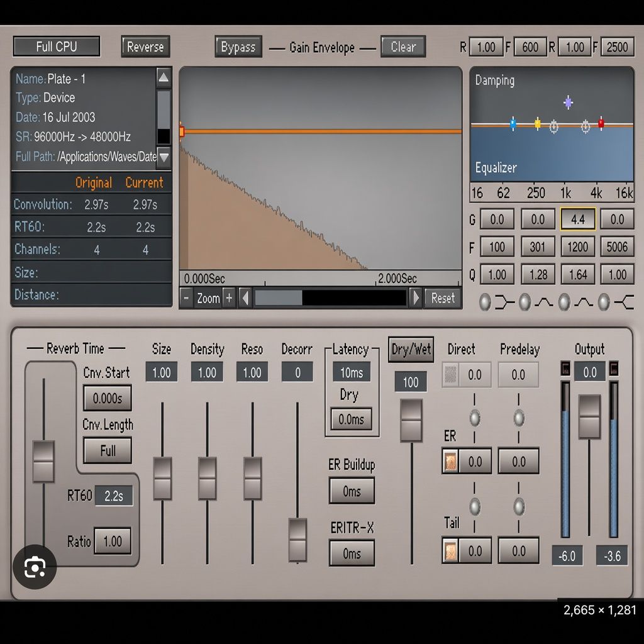Screen dimensions: 644x644
Task: Click the Reverse button
Action: [145, 47]
